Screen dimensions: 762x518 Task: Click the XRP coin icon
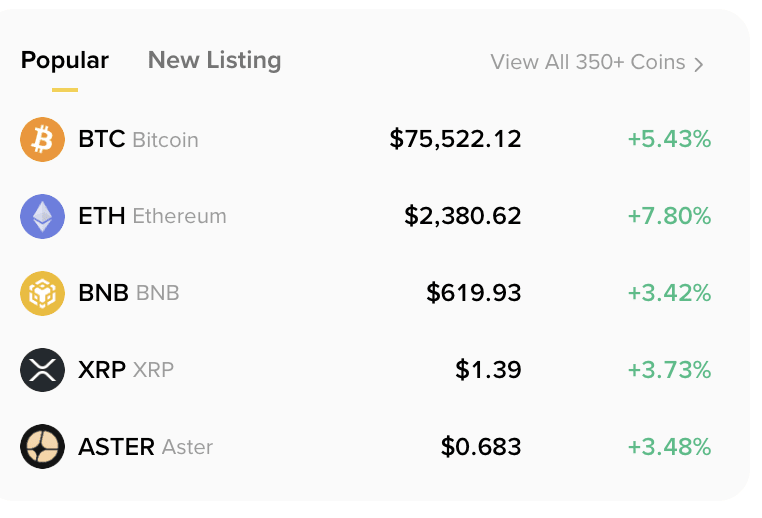tap(42, 370)
